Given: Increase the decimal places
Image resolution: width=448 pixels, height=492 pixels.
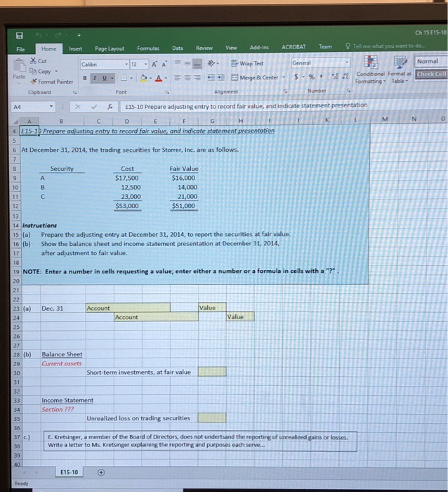Looking at the screenshot, I should point(335,76).
